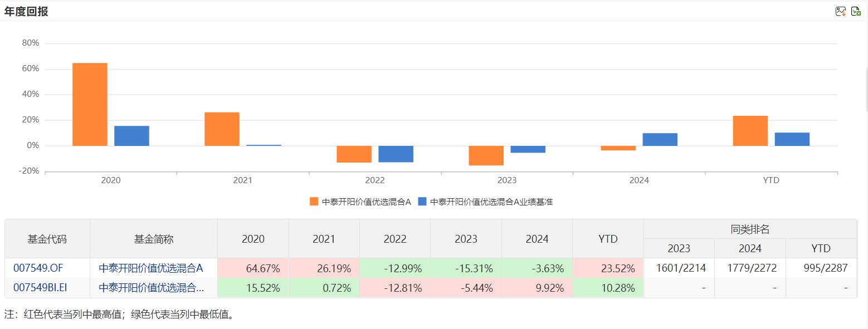The height and width of the screenshot is (329, 868).
Task: Export table data to Excel
Action: pos(856,11)
